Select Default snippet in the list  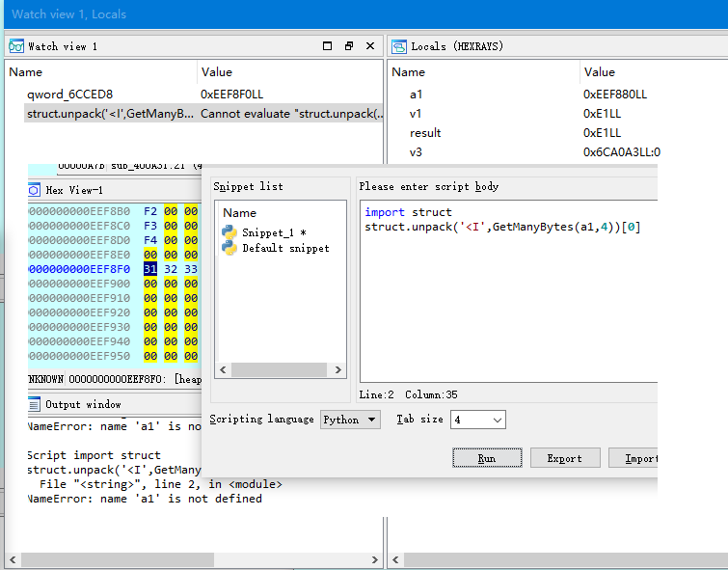point(286,248)
